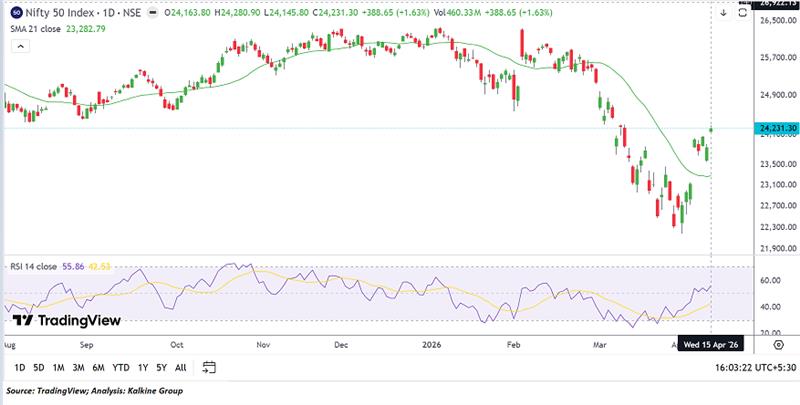
Task: Click the 23,500.00 price axis label
Action: [778, 164]
